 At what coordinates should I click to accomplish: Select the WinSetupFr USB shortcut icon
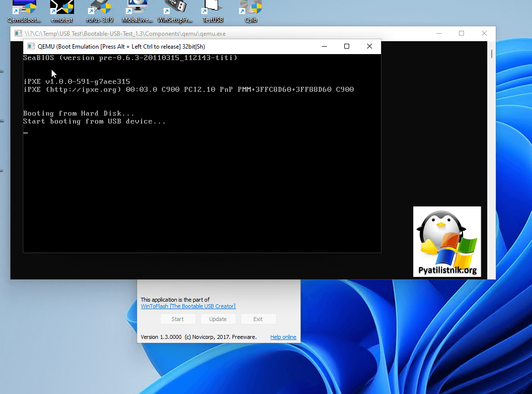click(x=175, y=10)
